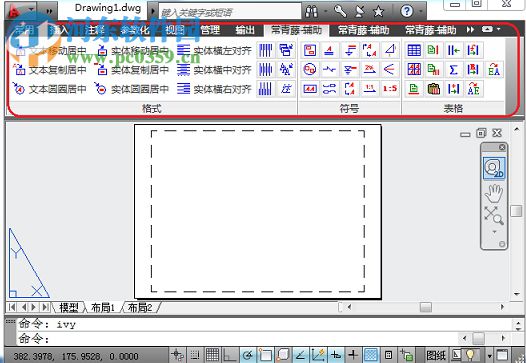Click the 文本复制居中 tool
Screen dimensions: 526x363
[49, 70]
